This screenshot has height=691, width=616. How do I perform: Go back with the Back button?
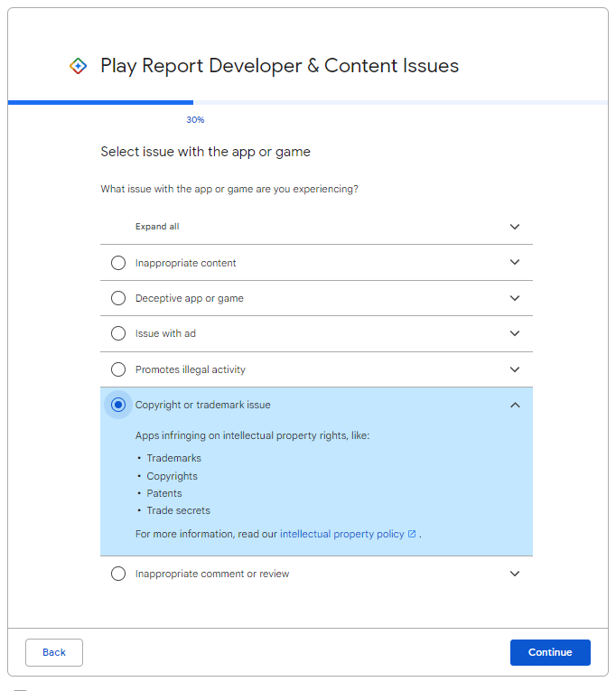(54, 652)
